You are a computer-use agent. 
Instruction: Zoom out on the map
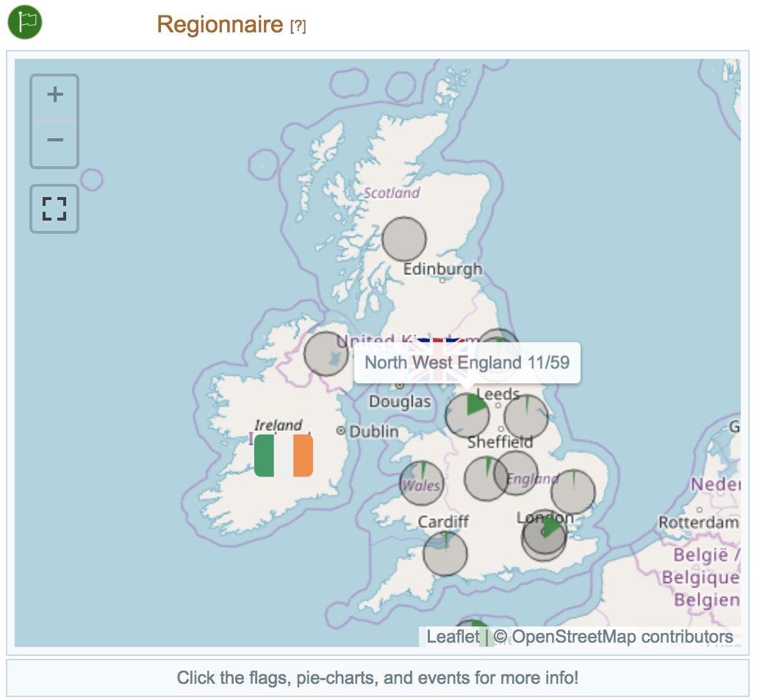coord(54,140)
